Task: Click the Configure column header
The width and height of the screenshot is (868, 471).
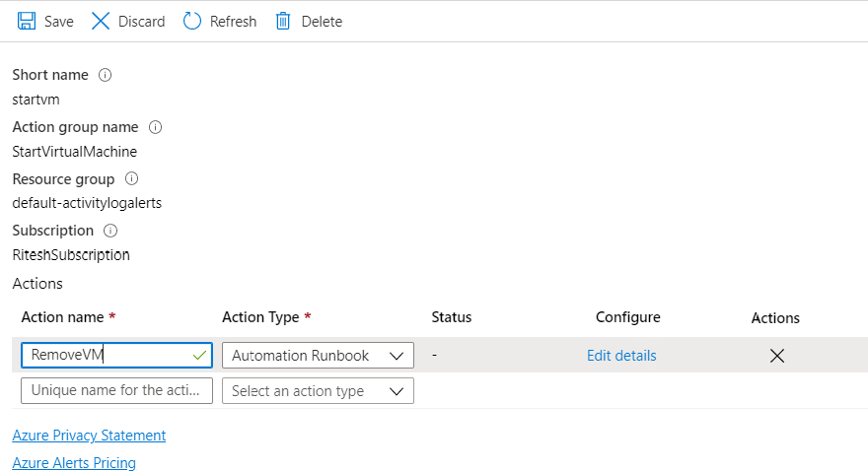Action: (x=627, y=317)
